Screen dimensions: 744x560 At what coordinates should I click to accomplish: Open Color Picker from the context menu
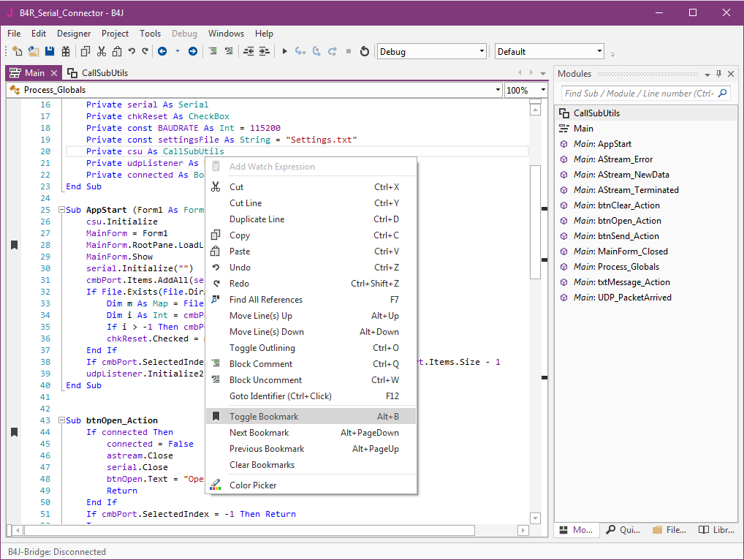click(x=253, y=485)
